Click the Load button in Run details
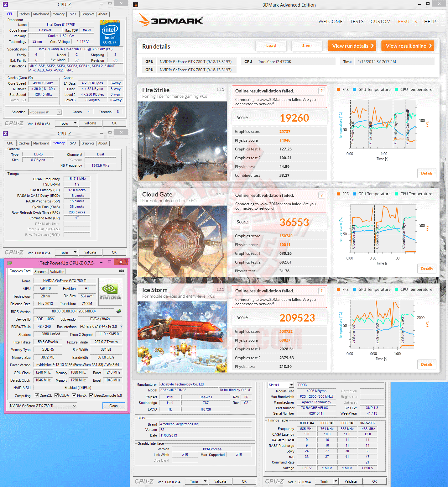The image size is (448, 487). tap(271, 46)
